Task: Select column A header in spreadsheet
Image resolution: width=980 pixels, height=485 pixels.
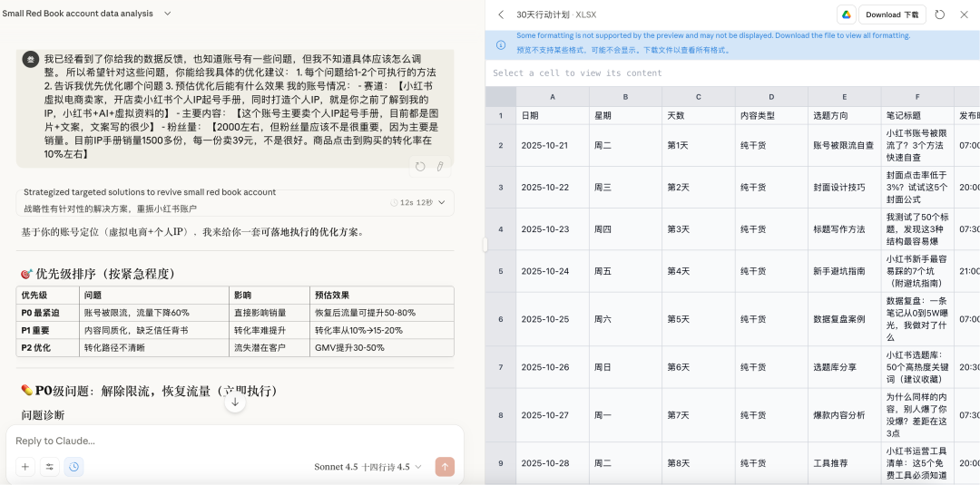Action: coord(552,97)
